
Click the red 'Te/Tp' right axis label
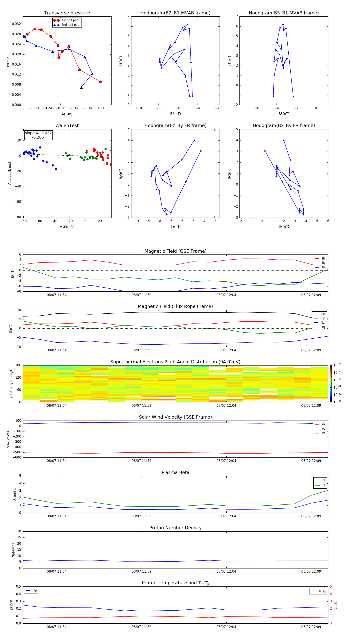point(336,605)
